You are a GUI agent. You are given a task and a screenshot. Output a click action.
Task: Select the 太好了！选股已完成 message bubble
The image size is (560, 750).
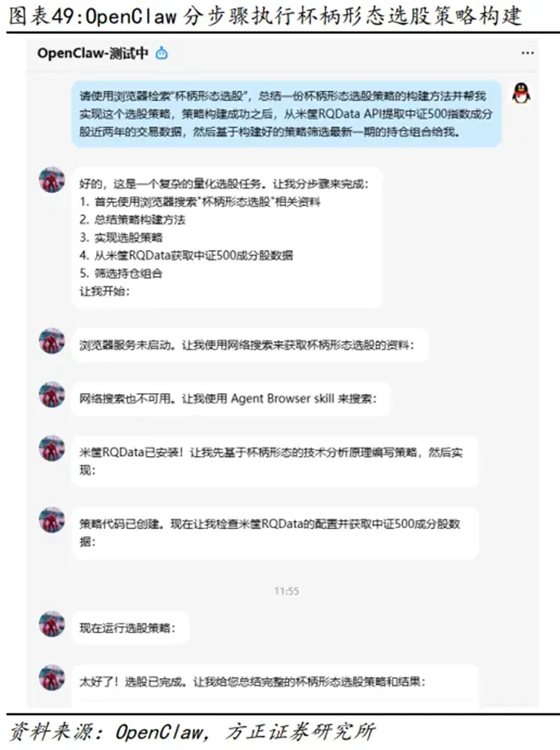275,685
